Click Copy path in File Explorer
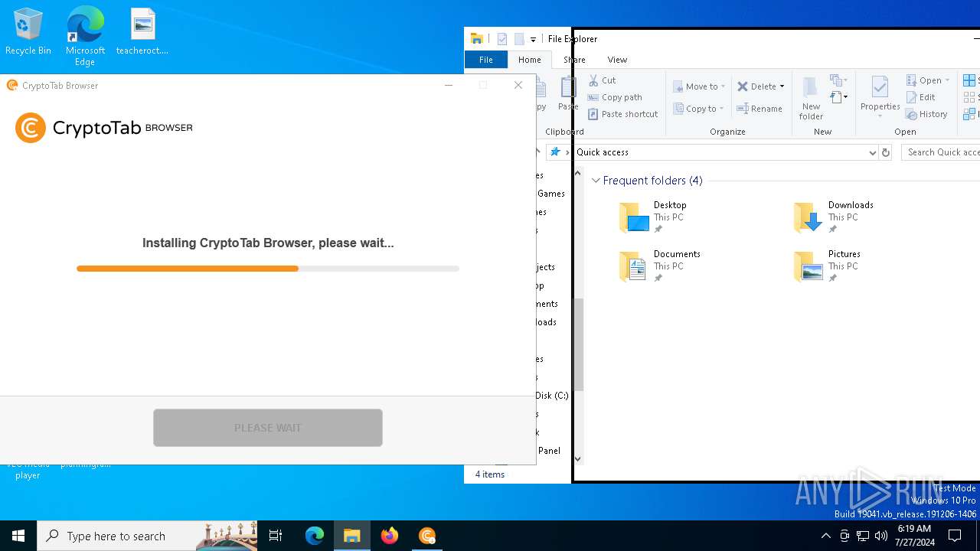980x551 pixels. tap(615, 97)
